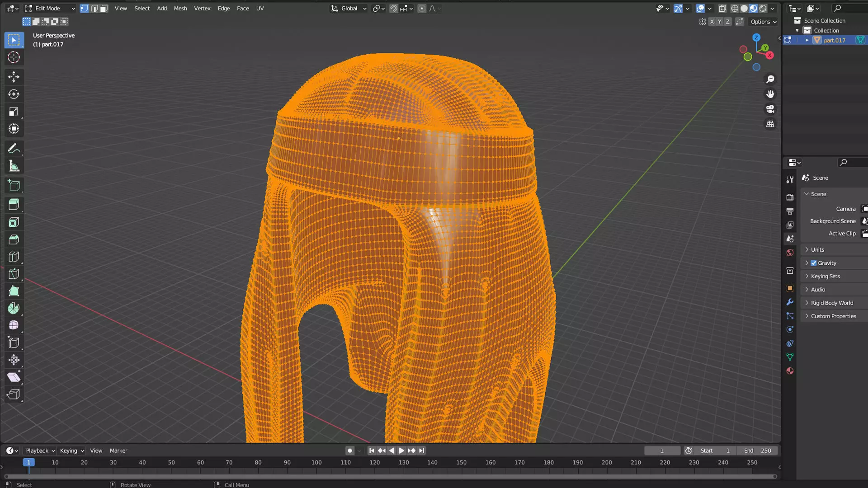The height and width of the screenshot is (488, 868).
Task: Select the Spin tool
Action: (x=14, y=308)
